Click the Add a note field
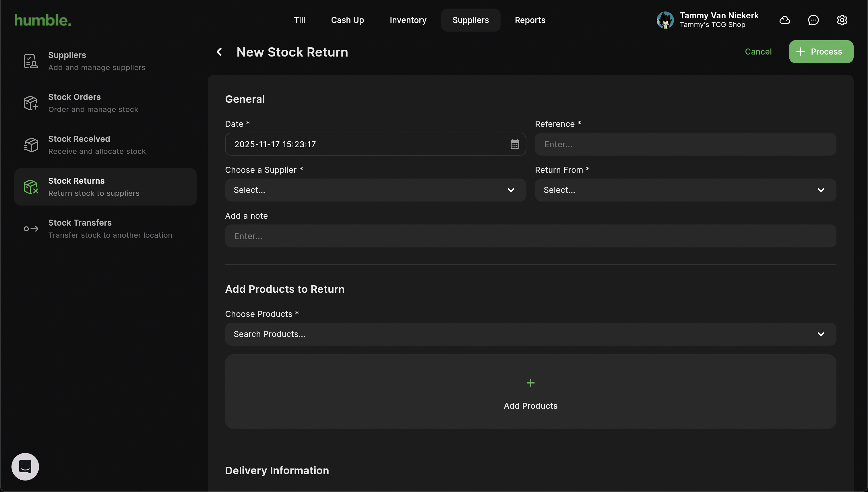 [x=530, y=236]
